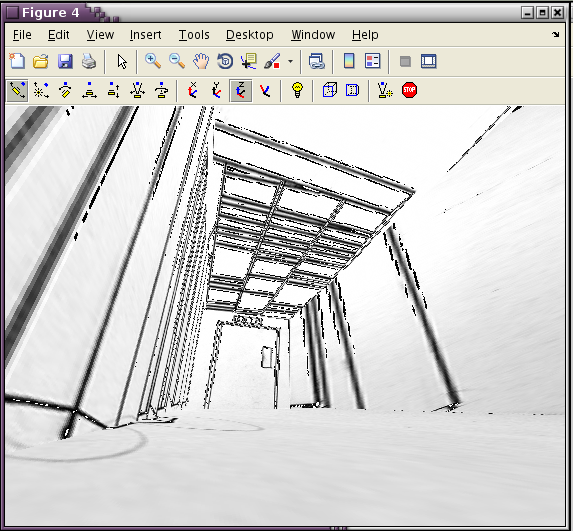
Task: Open the Tools menu
Action: [x=194, y=35]
